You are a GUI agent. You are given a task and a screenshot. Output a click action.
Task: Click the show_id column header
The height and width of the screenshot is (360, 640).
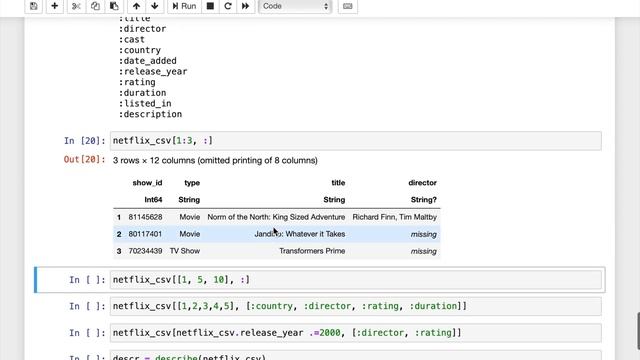(147, 183)
